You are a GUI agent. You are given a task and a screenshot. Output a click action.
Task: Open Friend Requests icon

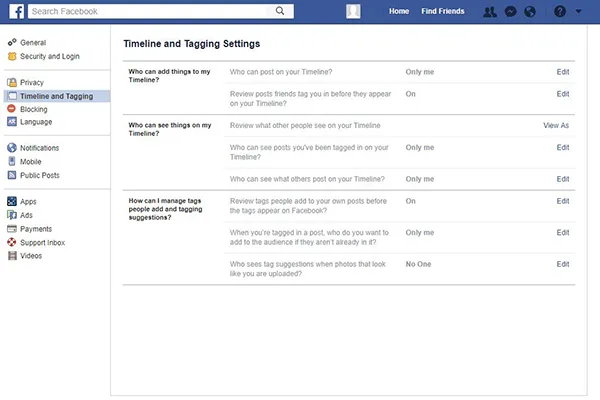coord(490,12)
